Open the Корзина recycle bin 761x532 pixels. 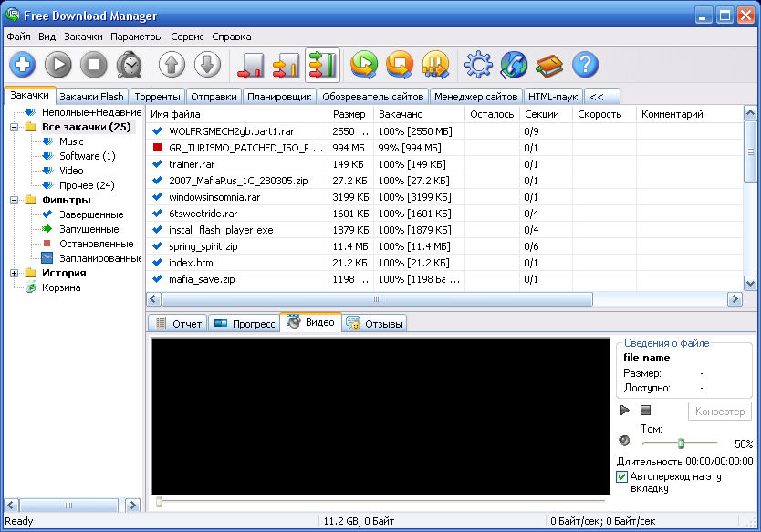point(60,287)
